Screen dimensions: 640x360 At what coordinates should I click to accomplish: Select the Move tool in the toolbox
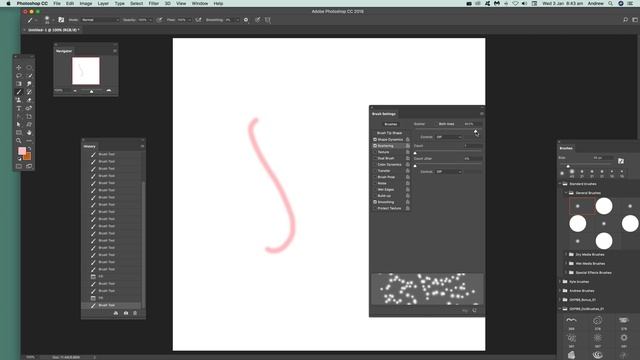[x=19, y=67]
